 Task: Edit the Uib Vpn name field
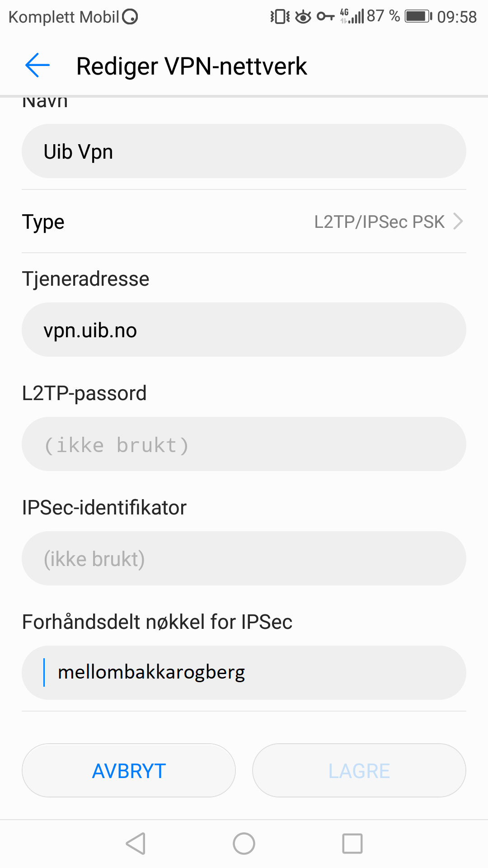pyautogui.click(x=244, y=151)
